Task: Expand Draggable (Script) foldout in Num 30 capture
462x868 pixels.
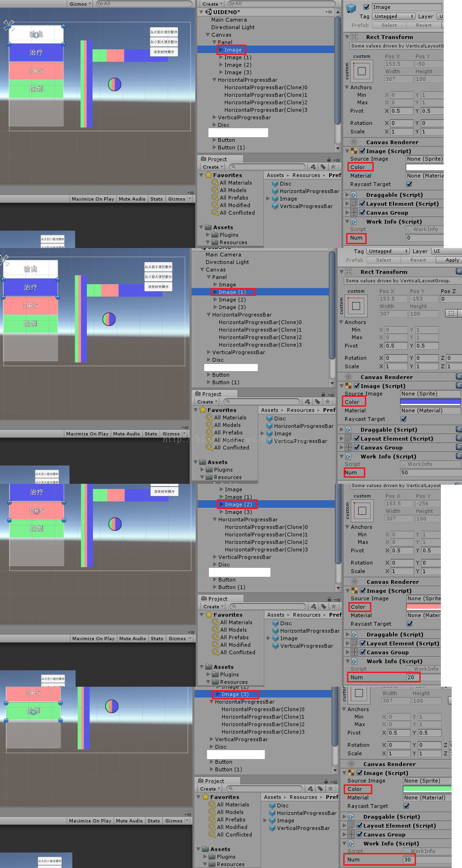Action: click(x=344, y=817)
